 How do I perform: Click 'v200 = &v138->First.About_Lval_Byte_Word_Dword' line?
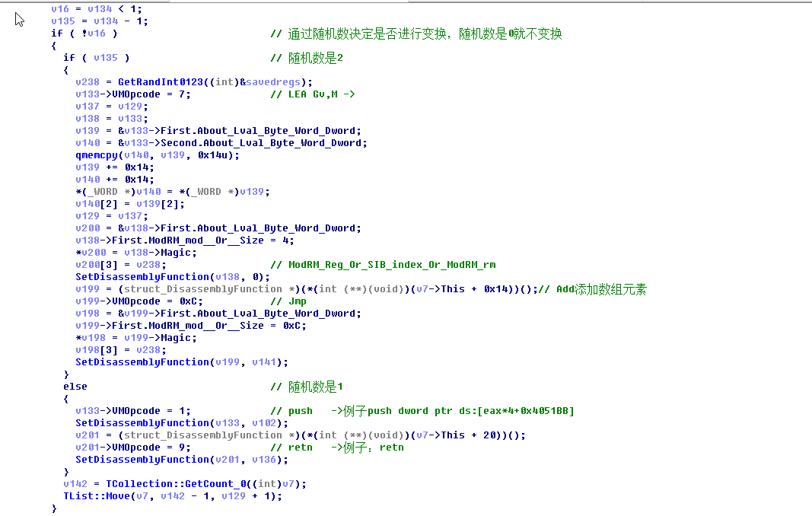[218, 228]
